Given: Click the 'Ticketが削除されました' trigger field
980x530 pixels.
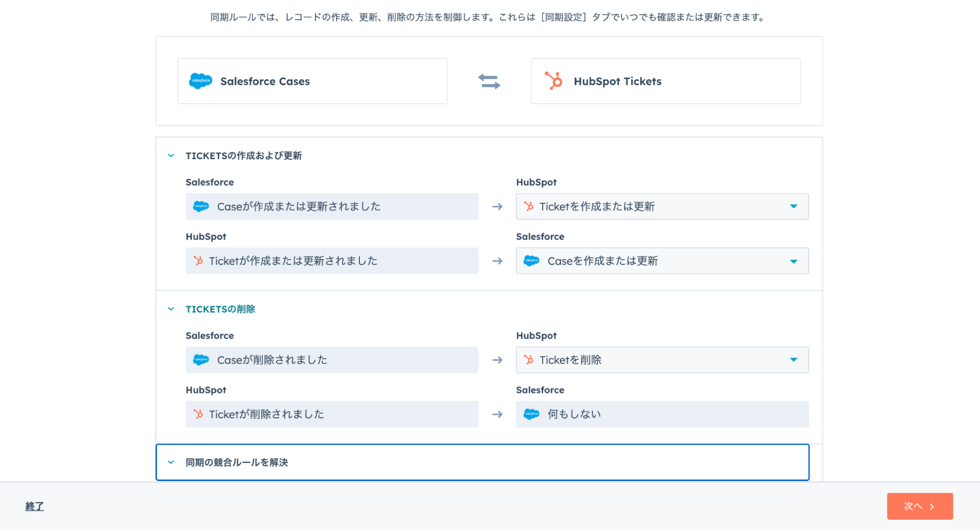Looking at the screenshot, I should coord(332,414).
